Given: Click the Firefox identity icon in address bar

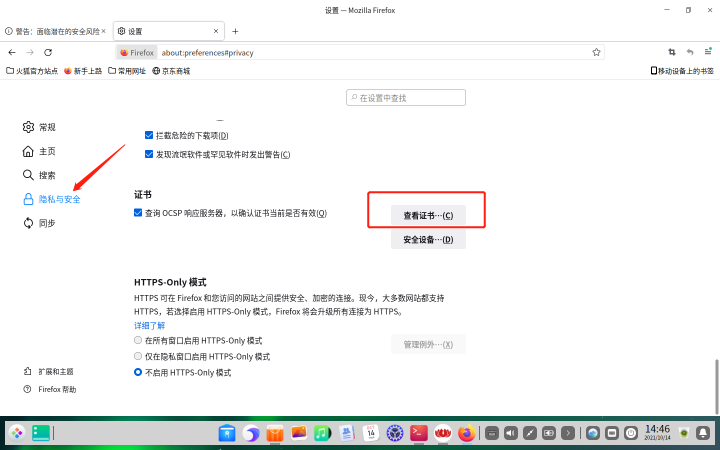Looking at the screenshot, I should [x=137, y=52].
